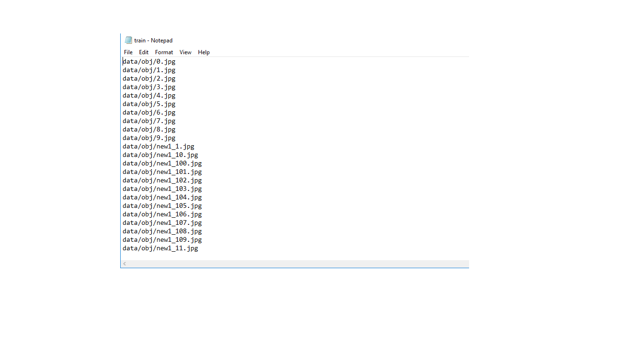Screen dimensions: 644x362
Task: Click the line data/obj/6.jpg
Action: [149, 113]
